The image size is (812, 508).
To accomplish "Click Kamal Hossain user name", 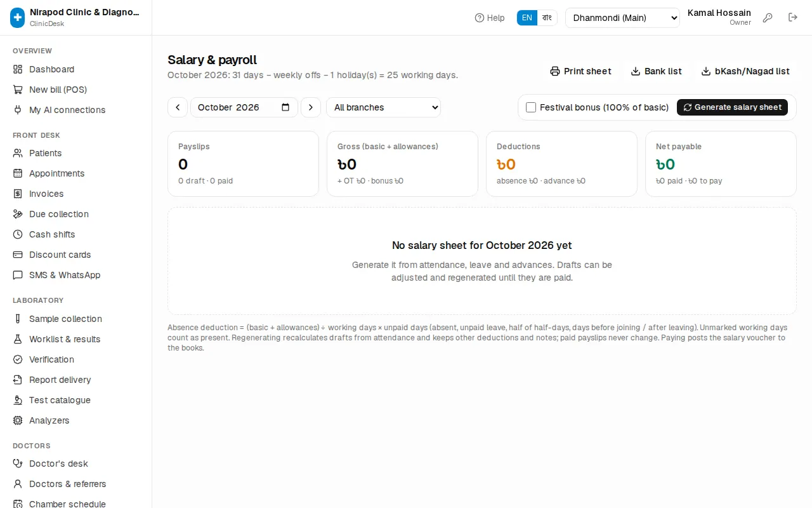I will tap(719, 13).
